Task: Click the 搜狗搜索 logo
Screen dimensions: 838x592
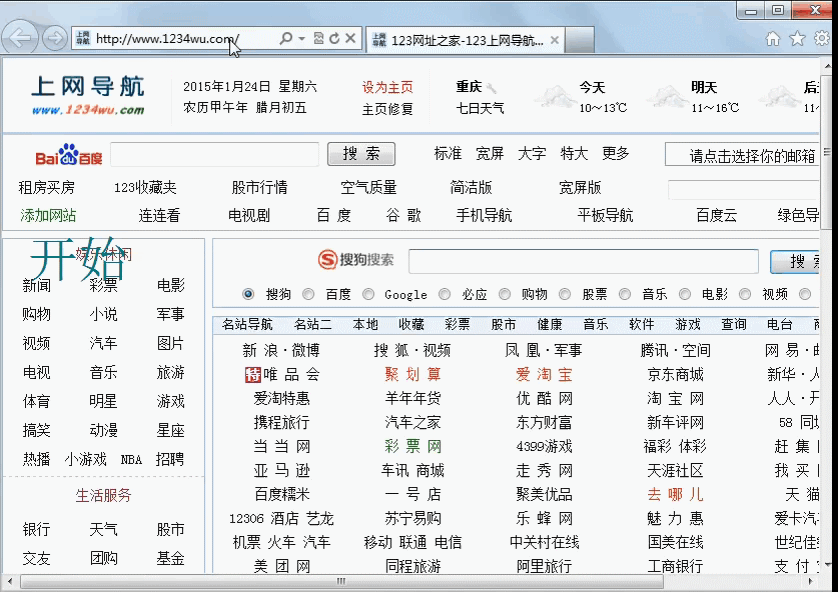Action: tap(356, 260)
